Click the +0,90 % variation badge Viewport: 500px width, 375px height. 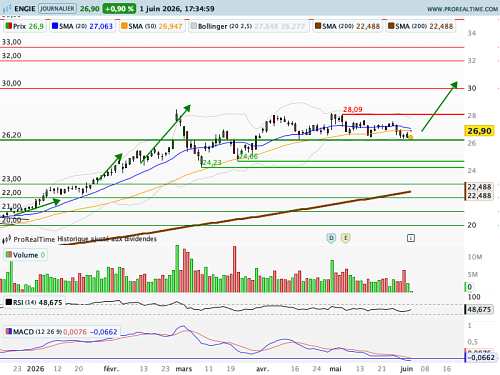point(119,9)
